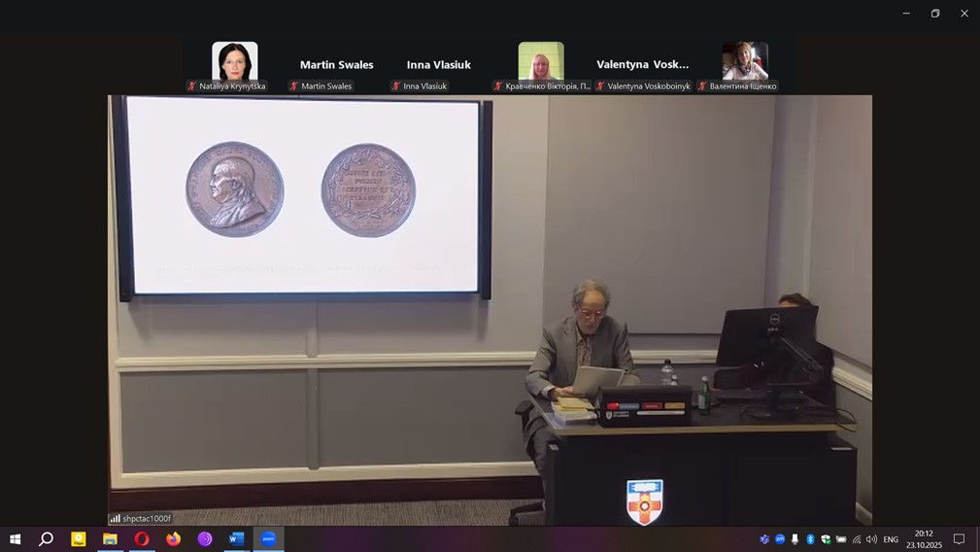Open File Explorer from the taskbar
980x552 pixels.
pyautogui.click(x=110, y=538)
